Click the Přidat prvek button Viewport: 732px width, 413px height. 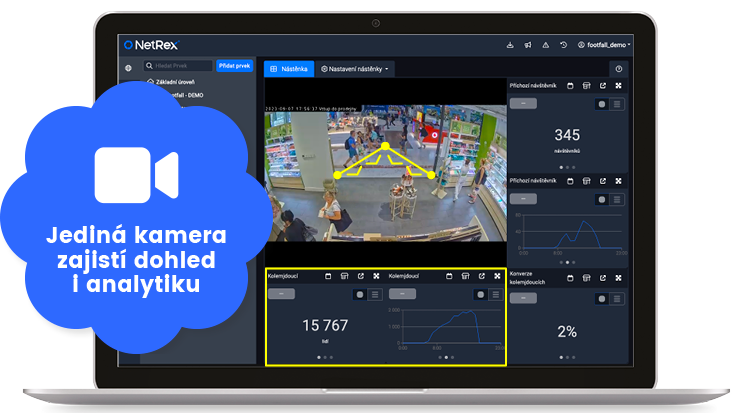pyautogui.click(x=235, y=66)
